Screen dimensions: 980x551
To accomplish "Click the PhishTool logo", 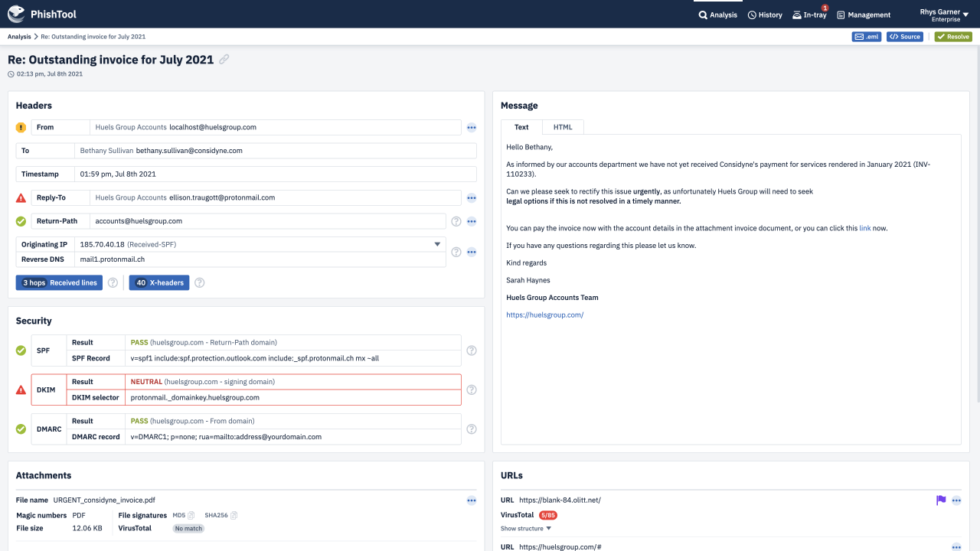I will (x=42, y=14).
